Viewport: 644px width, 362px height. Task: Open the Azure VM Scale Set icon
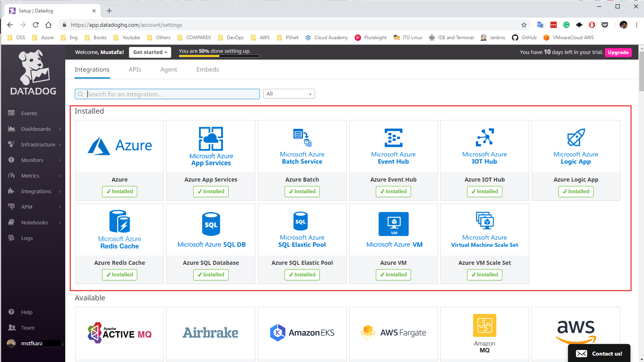(485, 220)
